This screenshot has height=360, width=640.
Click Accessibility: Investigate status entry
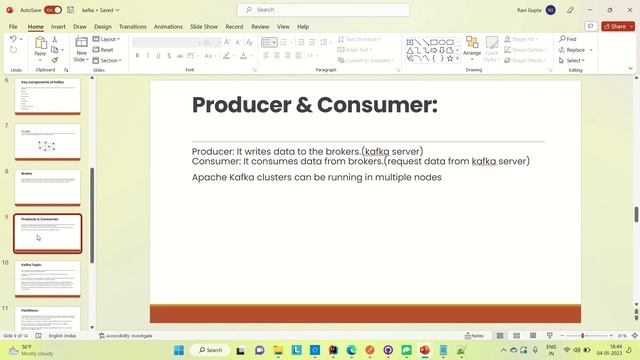coord(126,336)
